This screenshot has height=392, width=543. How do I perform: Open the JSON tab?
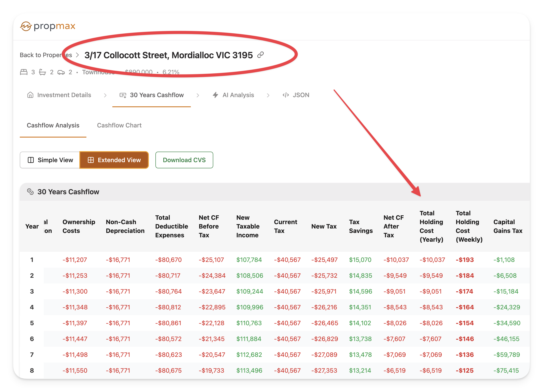coord(296,95)
